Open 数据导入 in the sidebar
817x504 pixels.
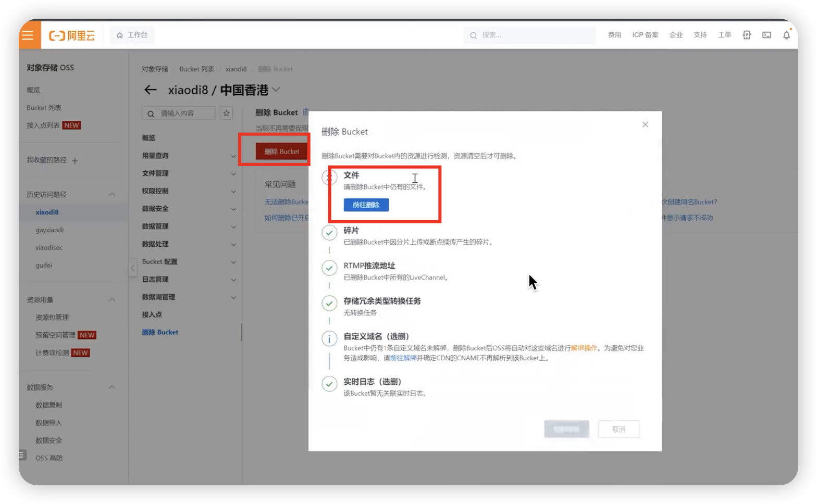click(48, 423)
